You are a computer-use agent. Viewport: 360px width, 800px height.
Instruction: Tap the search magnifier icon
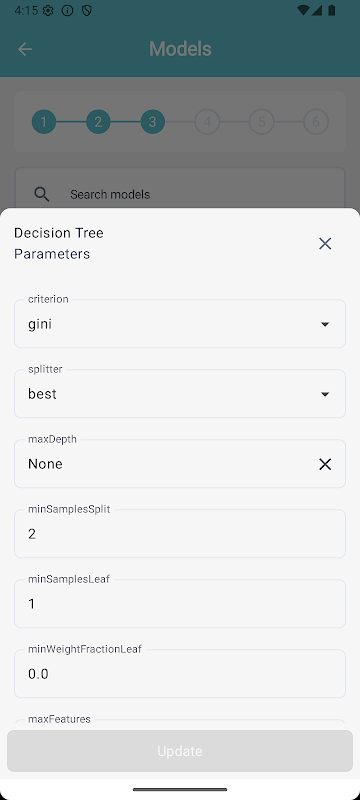pyautogui.click(x=41, y=194)
